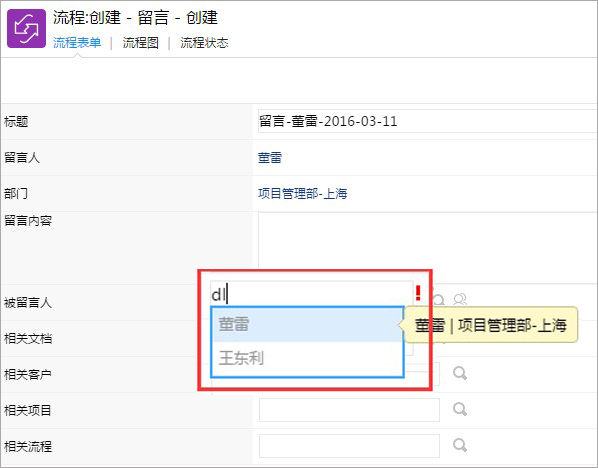Click the single search icon beside 被留言人

(x=439, y=300)
